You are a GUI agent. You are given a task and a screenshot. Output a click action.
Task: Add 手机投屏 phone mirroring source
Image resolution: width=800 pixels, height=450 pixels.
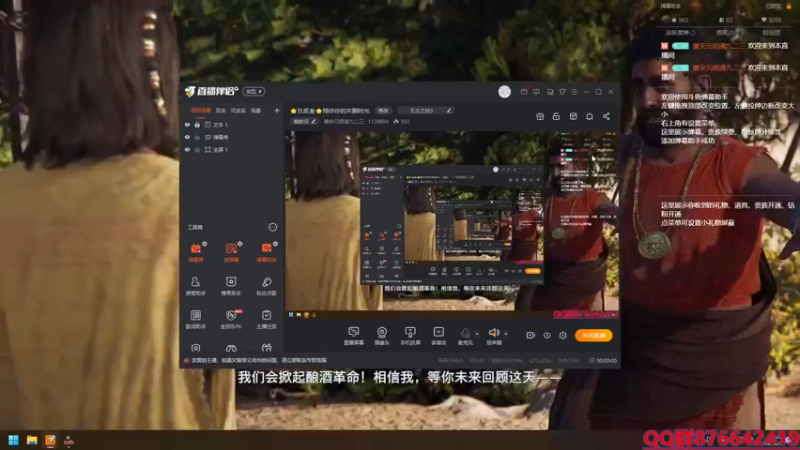(x=410, y=336)
